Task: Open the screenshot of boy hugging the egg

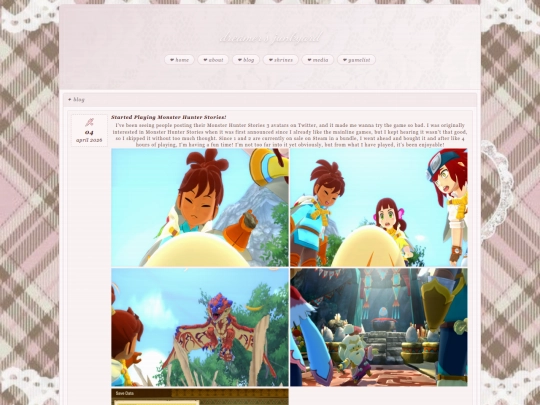Action: pos(200,207)
